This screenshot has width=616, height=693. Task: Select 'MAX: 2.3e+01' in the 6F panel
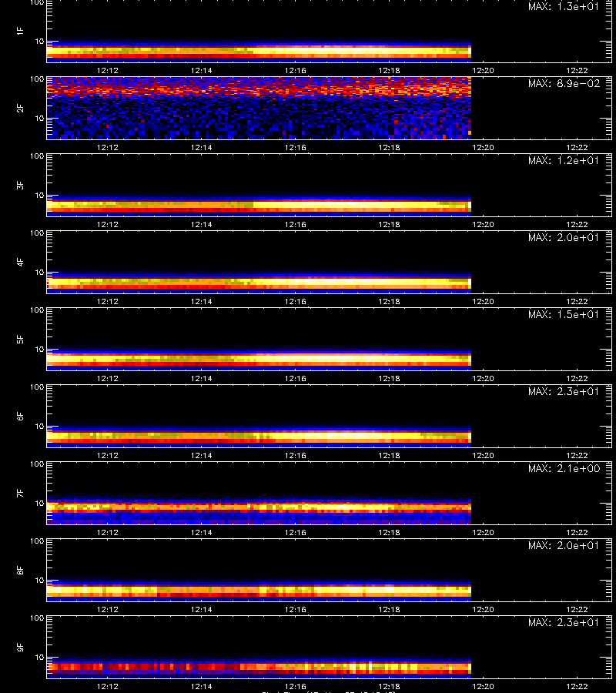coord(564,391)
